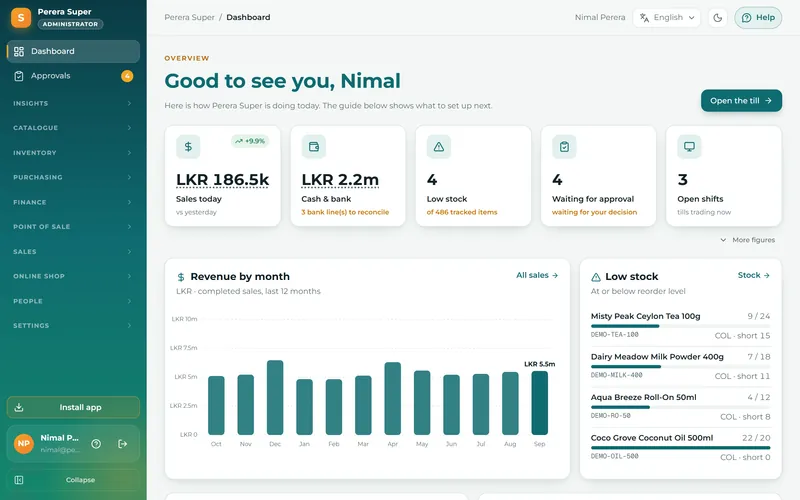Click the Aqua Breeze Roll-On 50ml item

point(643,397)
